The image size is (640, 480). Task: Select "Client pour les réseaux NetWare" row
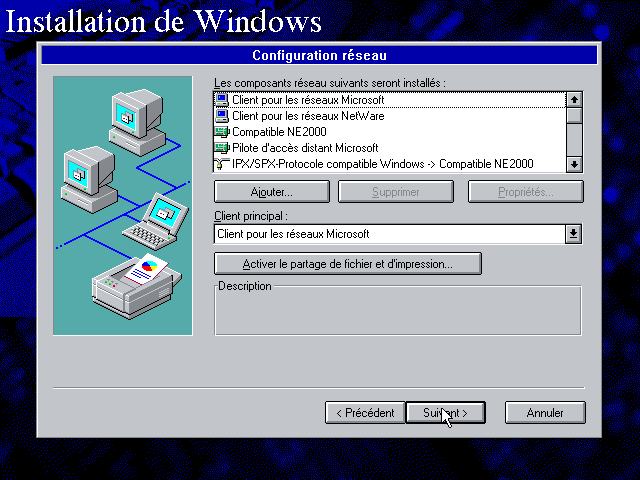click(390, 116)
